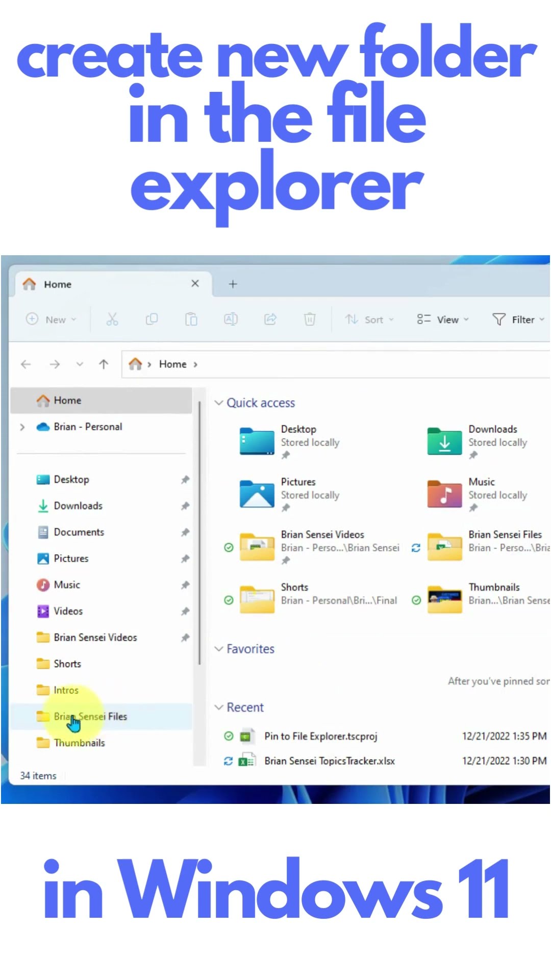The width and height of the screenshot is (551, 980).
Task: Go up one level with up arrow
Action: tap(104, 364)
